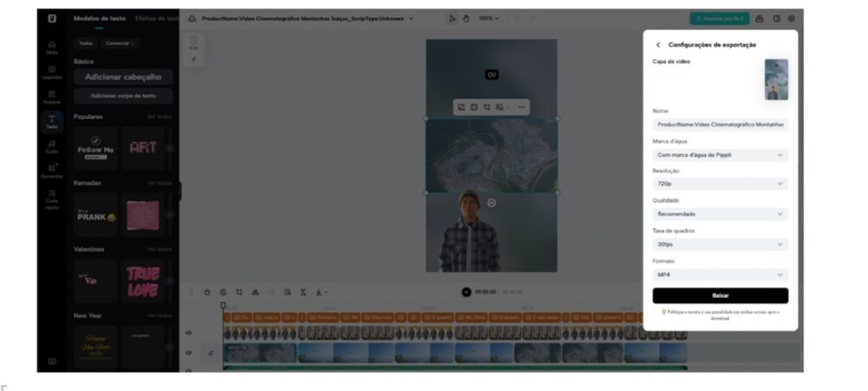The width and height of the screenshot is (868, 391).
Task: Click remove background icon in floating toolbar
Action: point(500,108)
